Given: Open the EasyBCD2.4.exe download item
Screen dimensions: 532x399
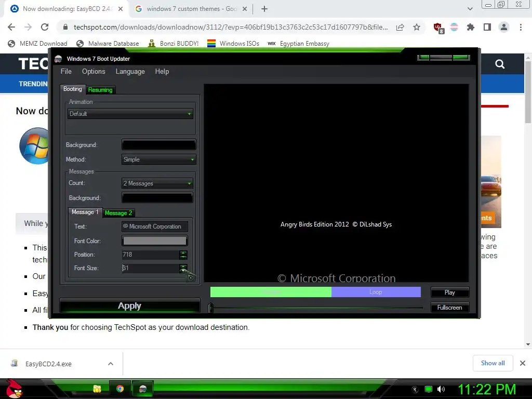Looking at the screenshot, I should point(48,364).
